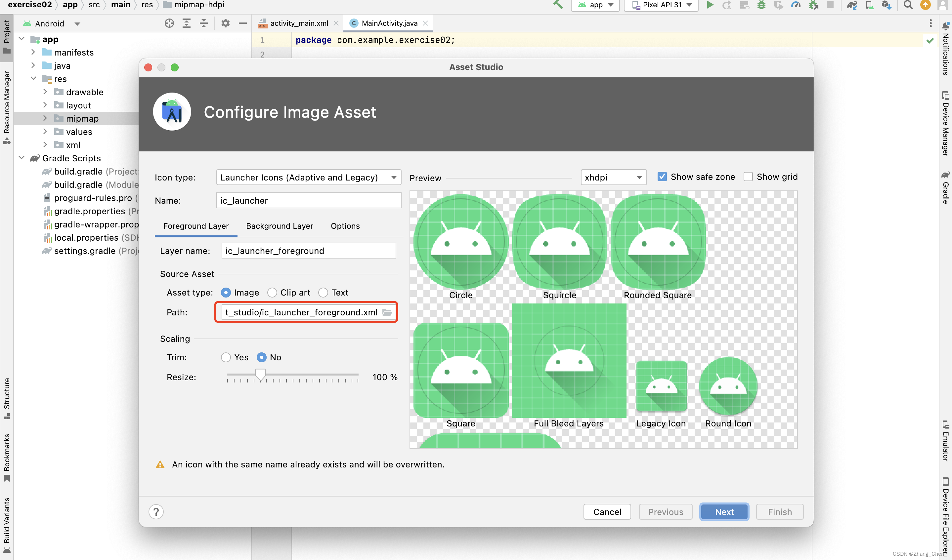Click the Finish button
Image resolution: width=952 pixels, height=560 pixels.
[780, 512]
